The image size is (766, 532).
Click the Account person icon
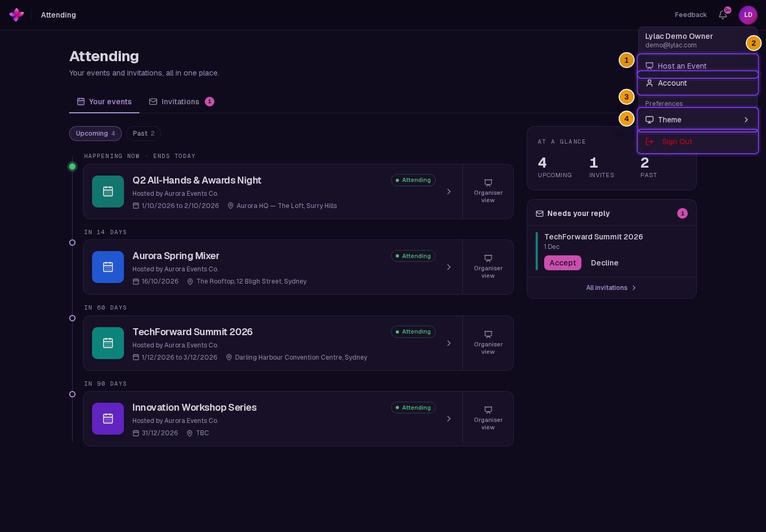650,83
